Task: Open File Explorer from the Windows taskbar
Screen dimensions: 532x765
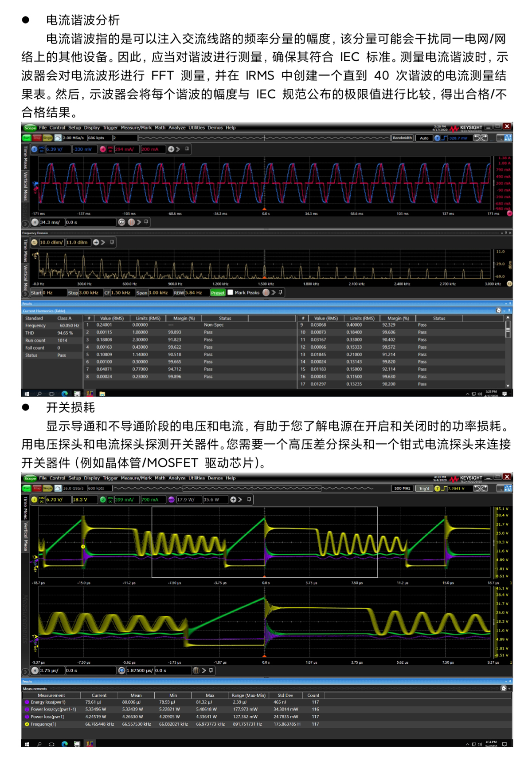Action: click(x=102, y=394)
